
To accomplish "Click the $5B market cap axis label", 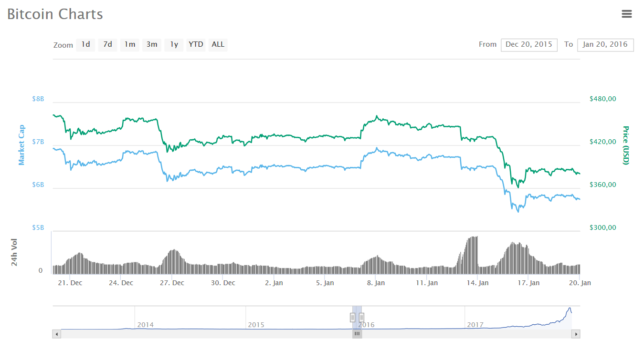I will coord(38,227).
